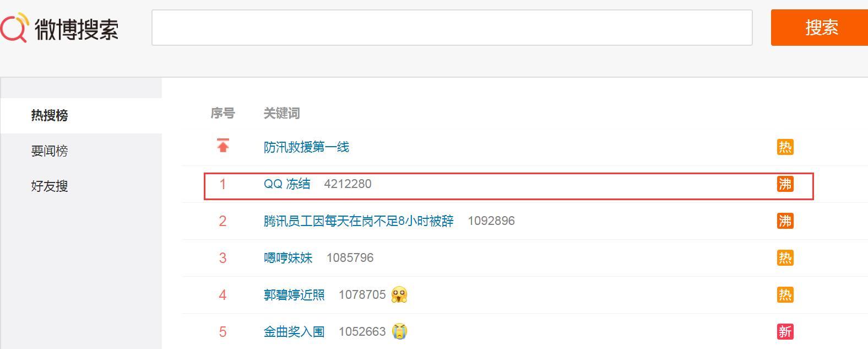Click the orange 搜索 button
Viewport: 868px width, 349px height.
pos(820,28)
